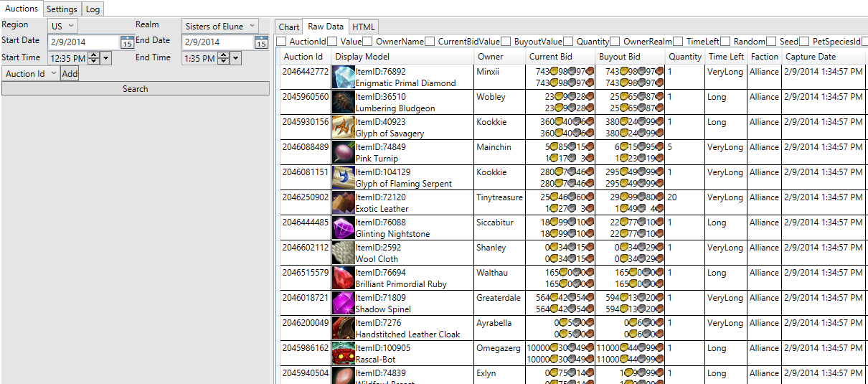868x384 pixels.
Task: Switch to the Chart tab
Action: point(289,27)
